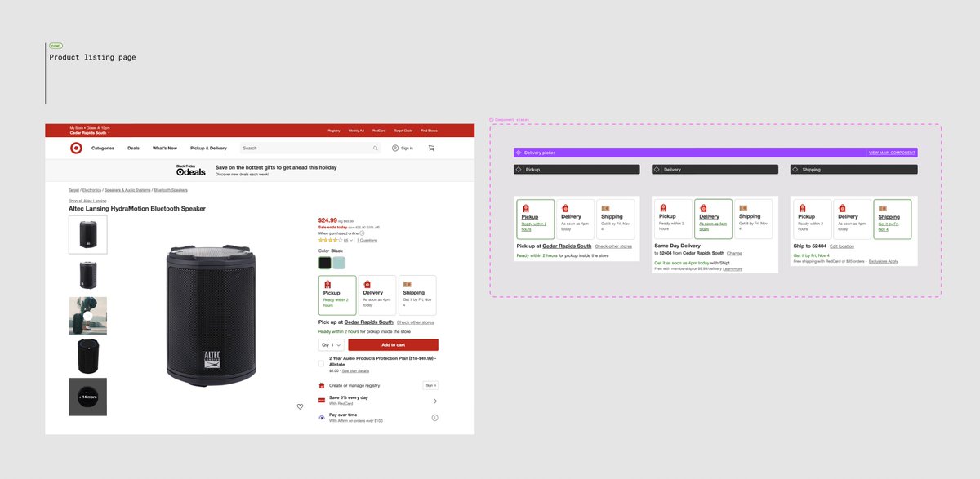Click See plan details link
The width and height of the screenshot is (980, 479).
click(355, 371)
